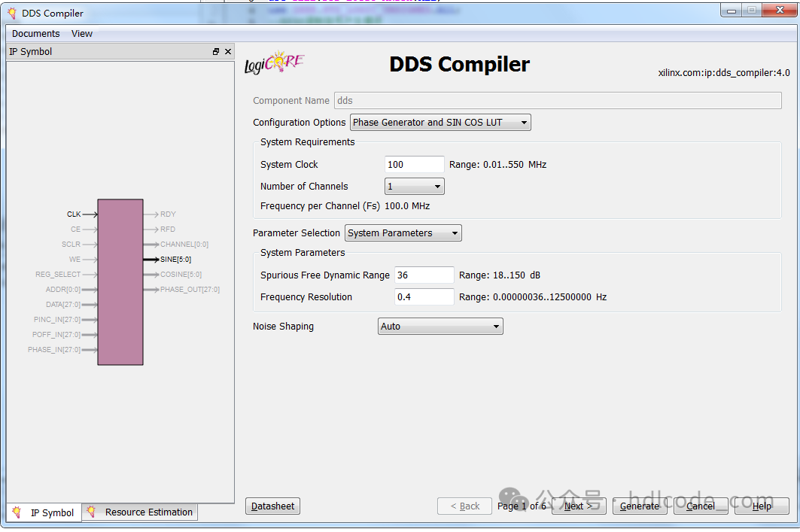Click the Range: 0.01..550 MHz text
Screen dimensions: 800x532
pyautogui.click(x=497, y=165)
